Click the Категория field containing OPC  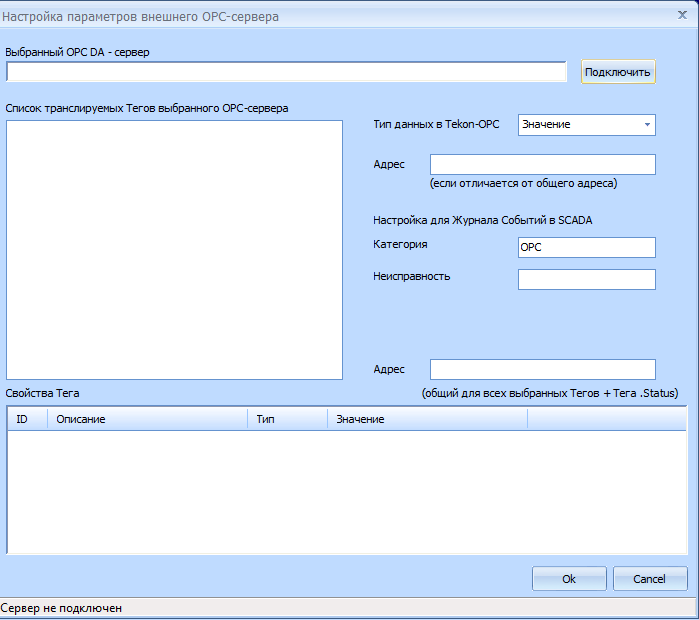(x=586, y=247)
